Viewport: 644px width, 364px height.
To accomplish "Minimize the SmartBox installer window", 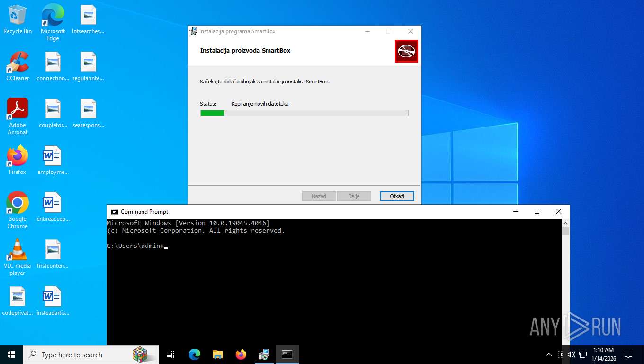I will click(367, 31).
